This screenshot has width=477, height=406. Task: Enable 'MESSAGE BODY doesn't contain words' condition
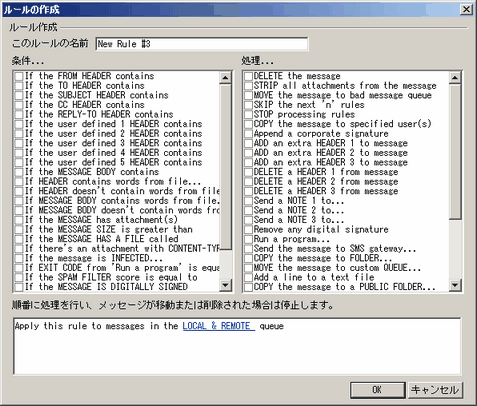click(19, 211)
